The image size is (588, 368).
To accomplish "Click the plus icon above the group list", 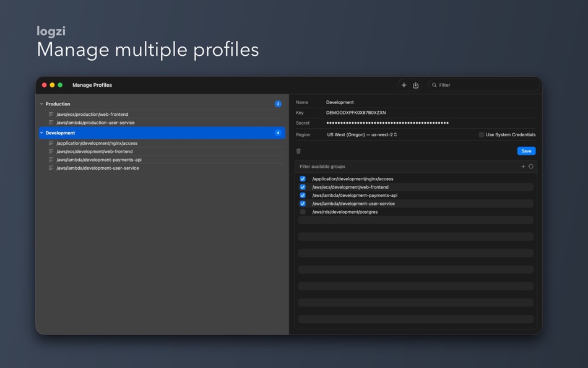I will coord(523,166).
